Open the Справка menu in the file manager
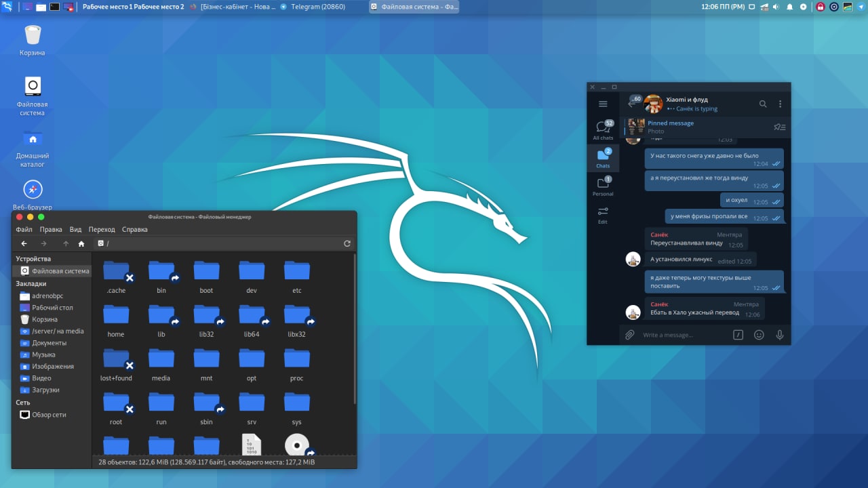868x488 pixels. pos(135,229)
